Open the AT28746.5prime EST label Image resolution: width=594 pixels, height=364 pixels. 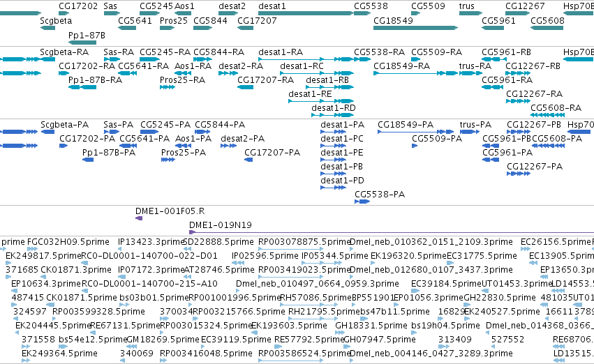219,270
